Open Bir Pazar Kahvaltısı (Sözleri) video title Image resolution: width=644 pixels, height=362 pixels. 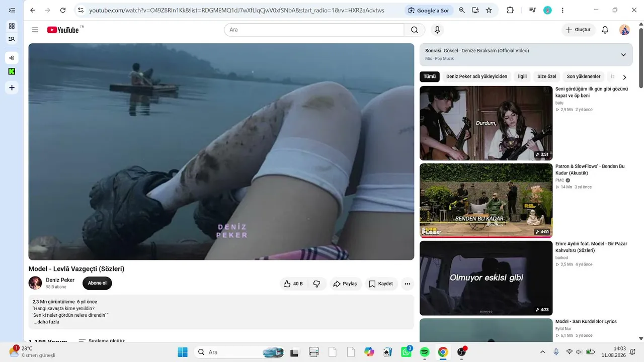coord(591,247)
